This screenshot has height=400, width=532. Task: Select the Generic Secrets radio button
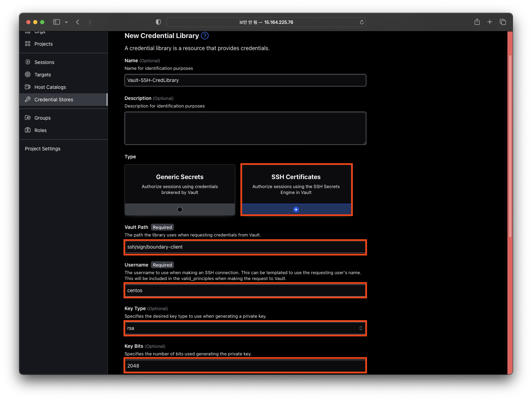[x=180, y=210]
